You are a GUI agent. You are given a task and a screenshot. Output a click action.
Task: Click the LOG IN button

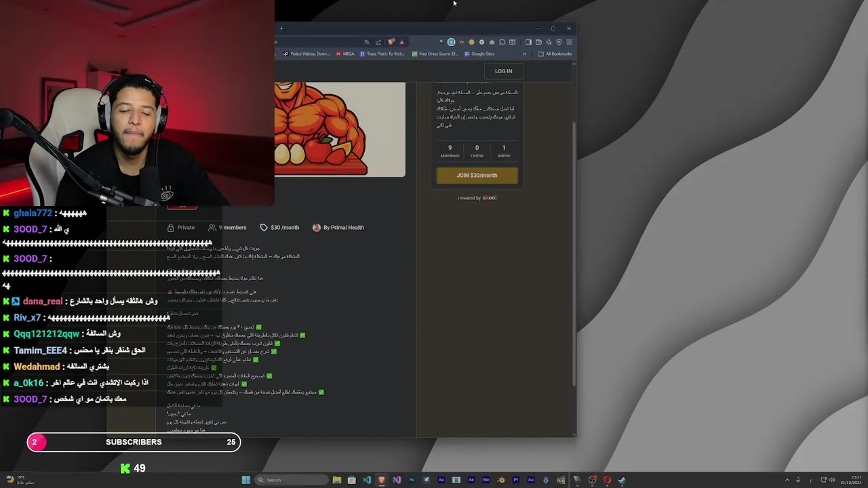(503, 71)
